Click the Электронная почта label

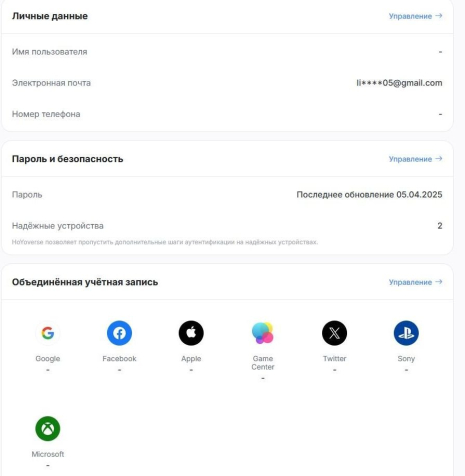click(51, 83)
